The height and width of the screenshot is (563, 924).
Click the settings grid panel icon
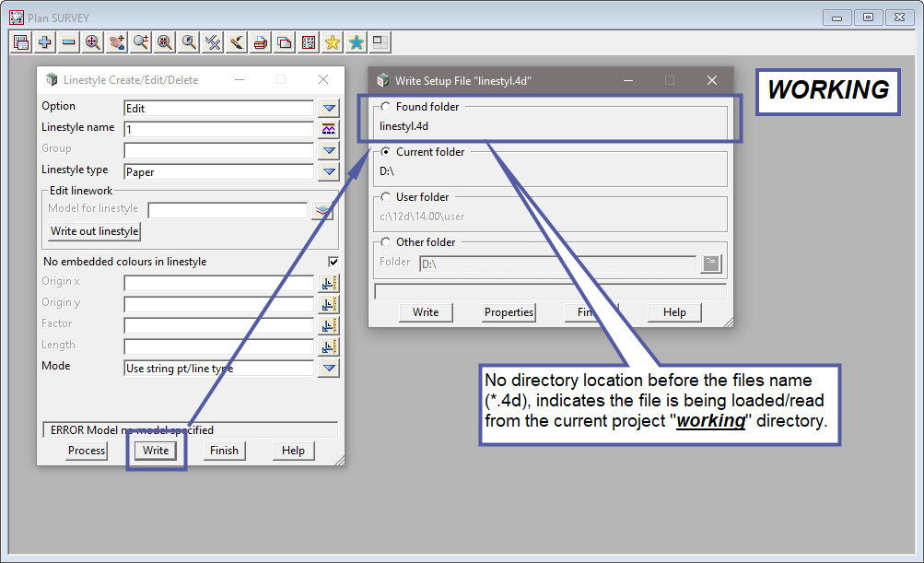309,42
